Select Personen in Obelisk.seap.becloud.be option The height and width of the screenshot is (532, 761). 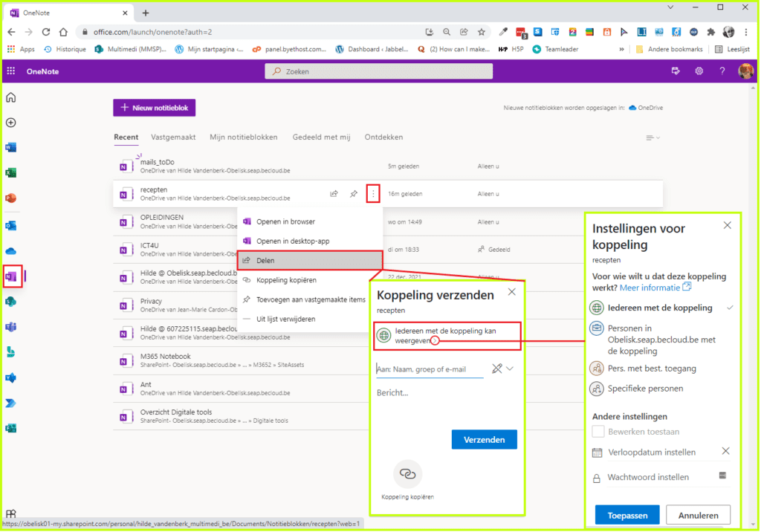(x=661, y=340)
